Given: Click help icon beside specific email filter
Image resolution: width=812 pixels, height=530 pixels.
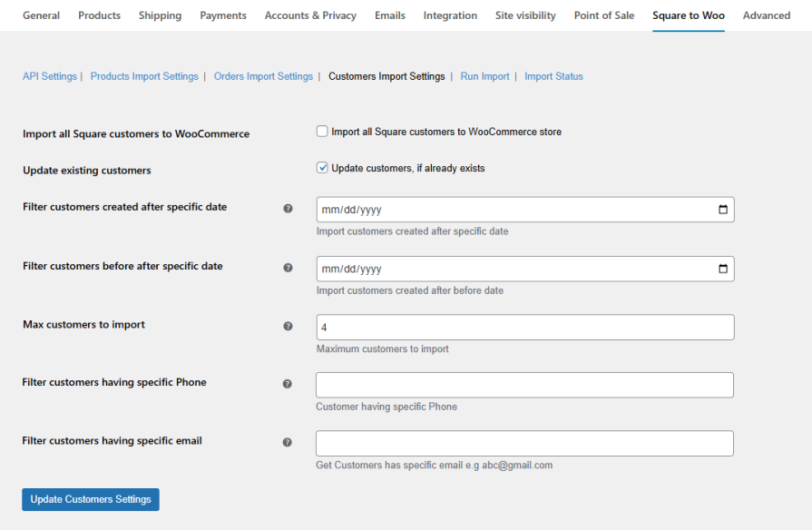Looking at the screenshot, I should [288, 442].
